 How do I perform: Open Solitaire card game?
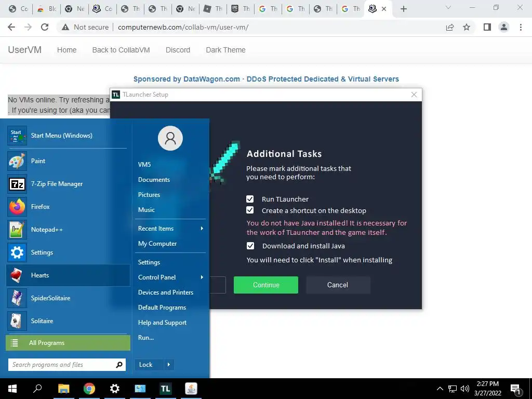(68, 321)
